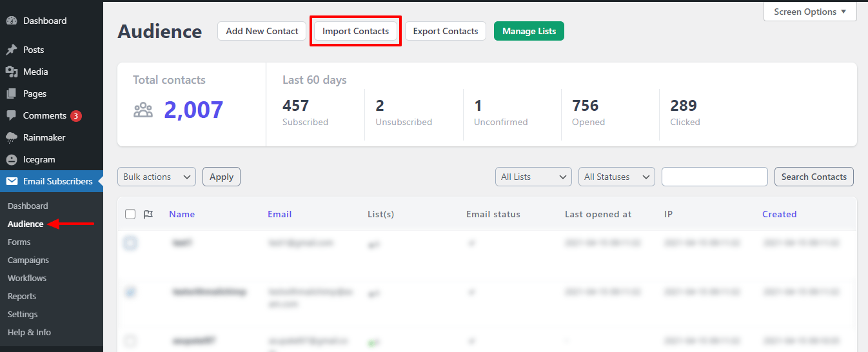Click the Email Subscribers envelope icon
Screen dimensions: 868x352
(x=12, y=181)
